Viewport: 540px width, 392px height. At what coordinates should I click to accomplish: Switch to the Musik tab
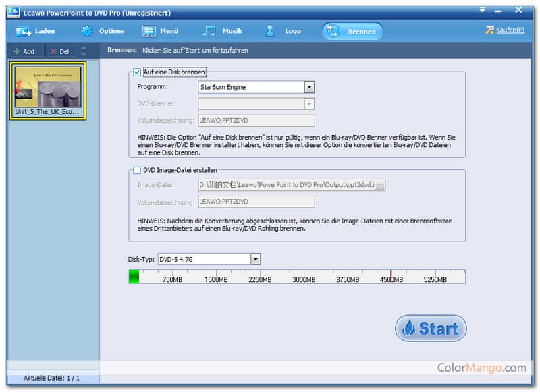[x=222, y=31]
